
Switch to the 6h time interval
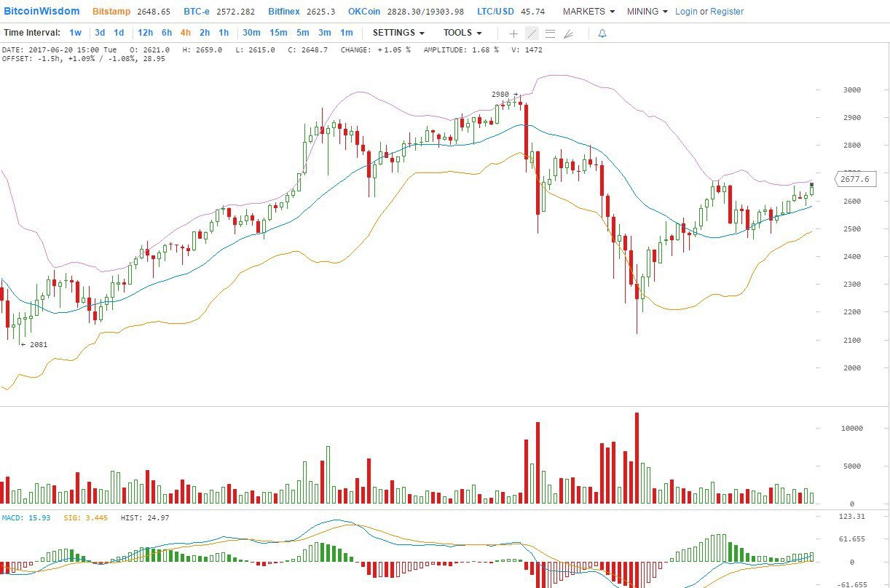coord(167,33)
